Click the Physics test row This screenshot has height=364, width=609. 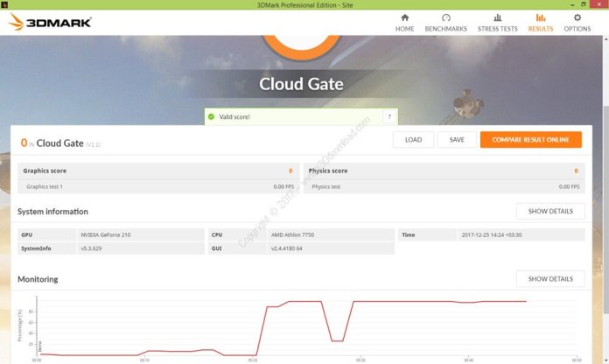(x=444, y=187)
